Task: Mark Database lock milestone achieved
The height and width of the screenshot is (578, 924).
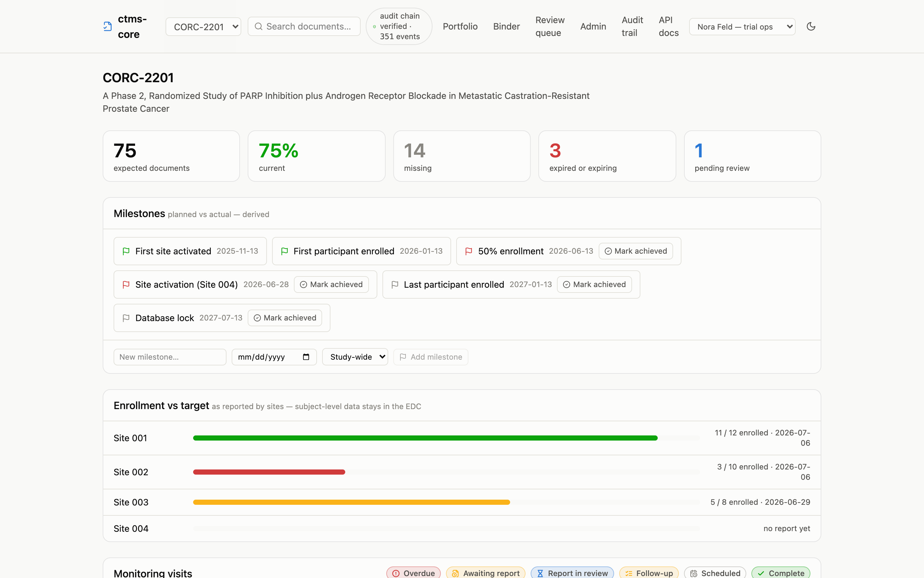Action: [285, 318]
